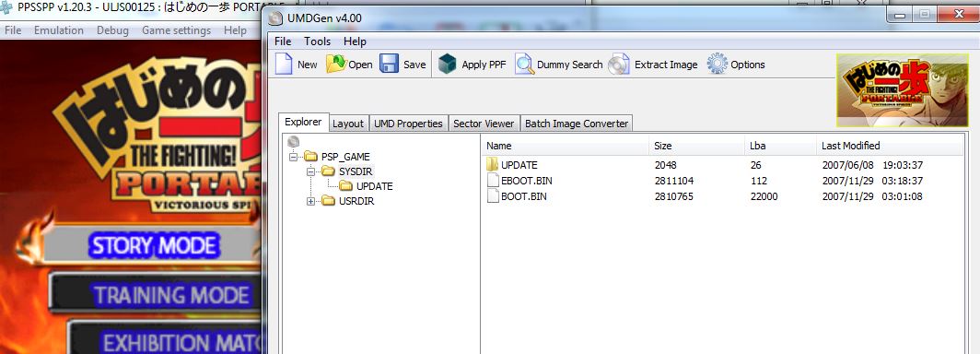Sort by Last Modified column header
This screenshot has width=980, height=354.
click(890, 146)
